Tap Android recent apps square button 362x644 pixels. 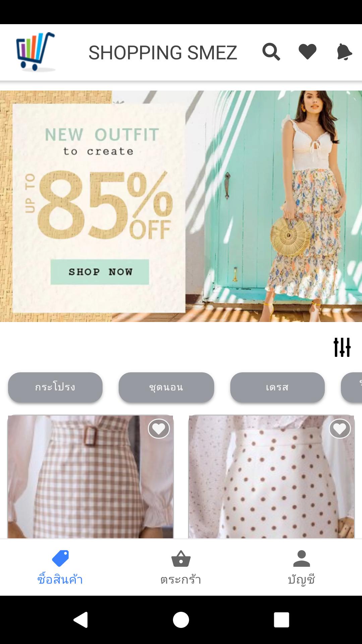pos(281,620)
